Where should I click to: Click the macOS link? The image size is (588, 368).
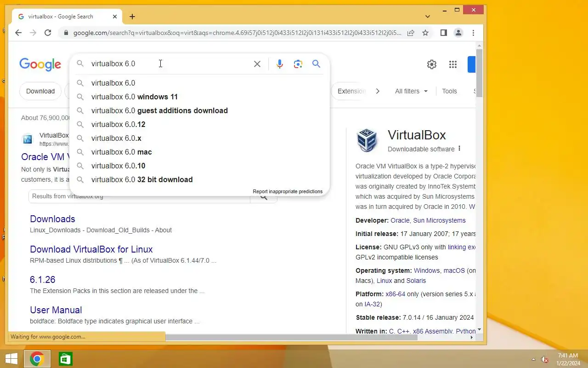click(x=454, y=270)
